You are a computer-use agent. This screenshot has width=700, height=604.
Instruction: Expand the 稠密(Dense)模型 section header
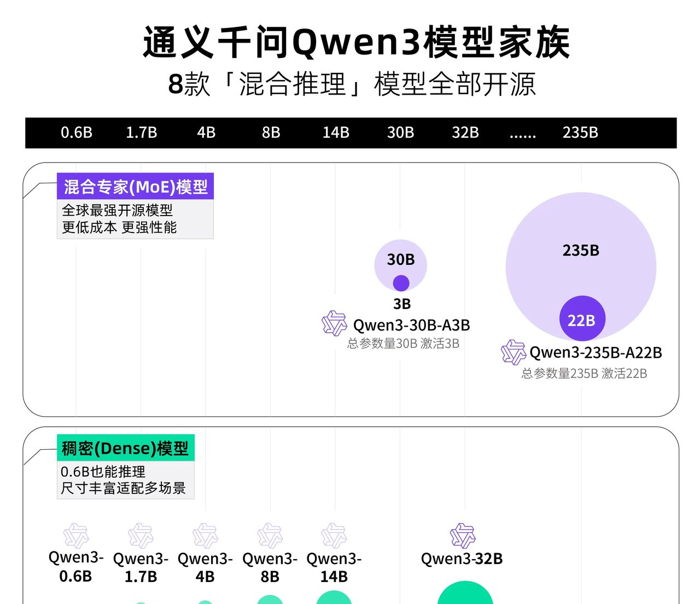coord(125,448)
